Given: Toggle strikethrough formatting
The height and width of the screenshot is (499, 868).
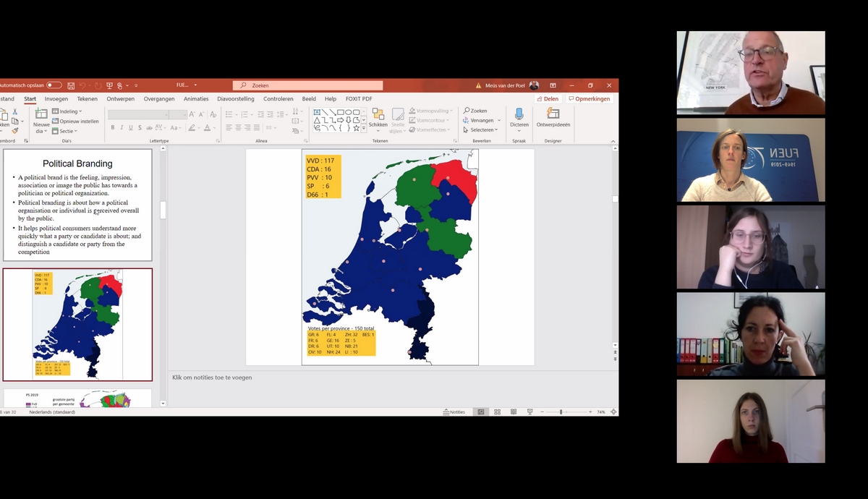Looking at the screenshot, I should 149,127.
